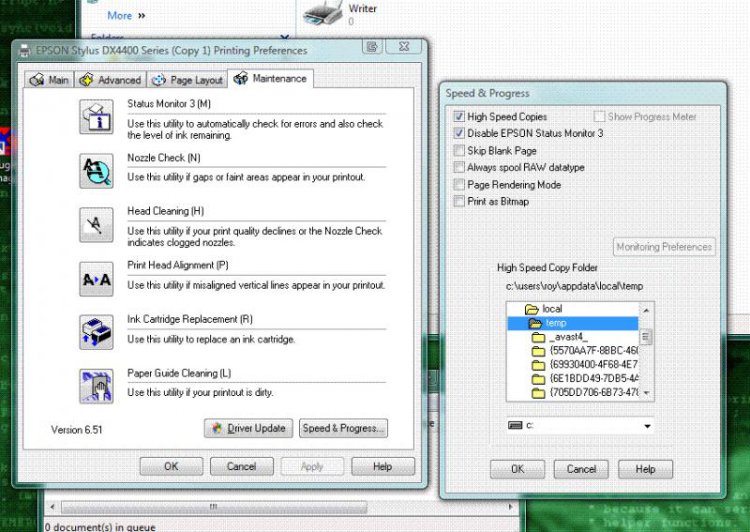
Task: Click the Ink Cartridge Replacement (R) label
Action: pyautogui.click(x=189, y=319)
